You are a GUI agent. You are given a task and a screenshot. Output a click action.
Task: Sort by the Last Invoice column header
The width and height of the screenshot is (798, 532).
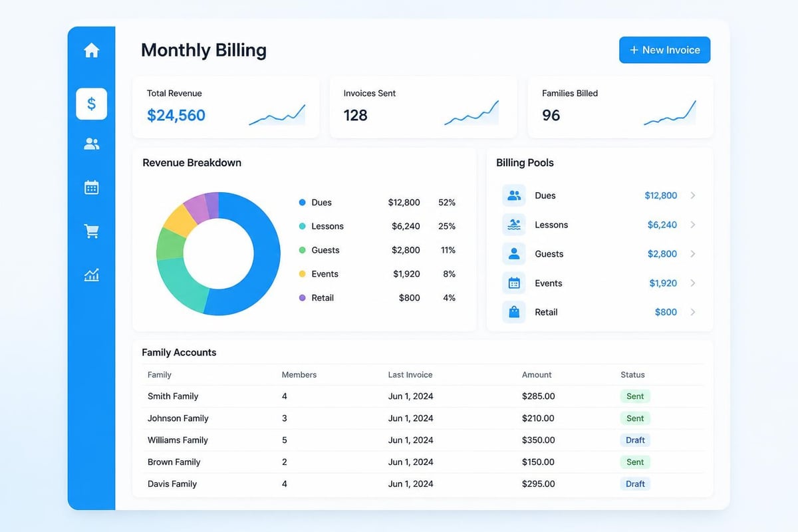(410, 375)
